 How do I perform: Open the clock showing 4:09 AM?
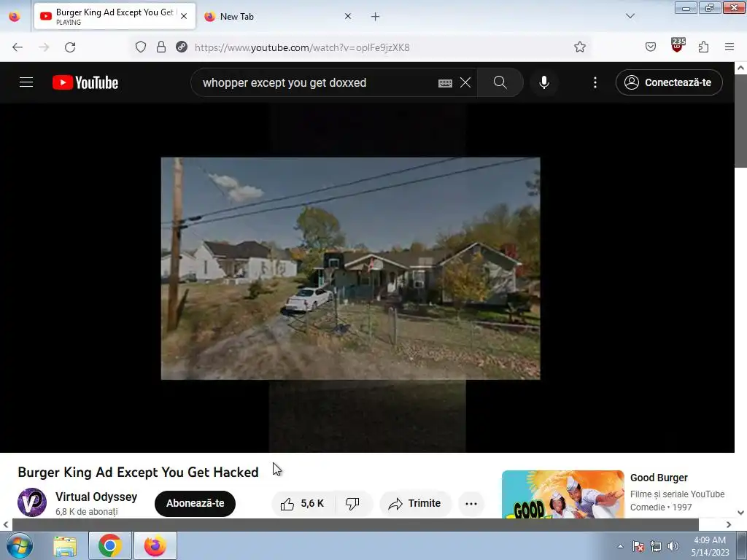coord(710,546)
